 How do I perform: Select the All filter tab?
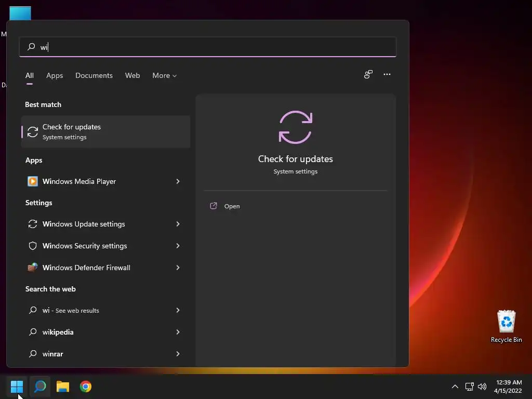(30, 76)
